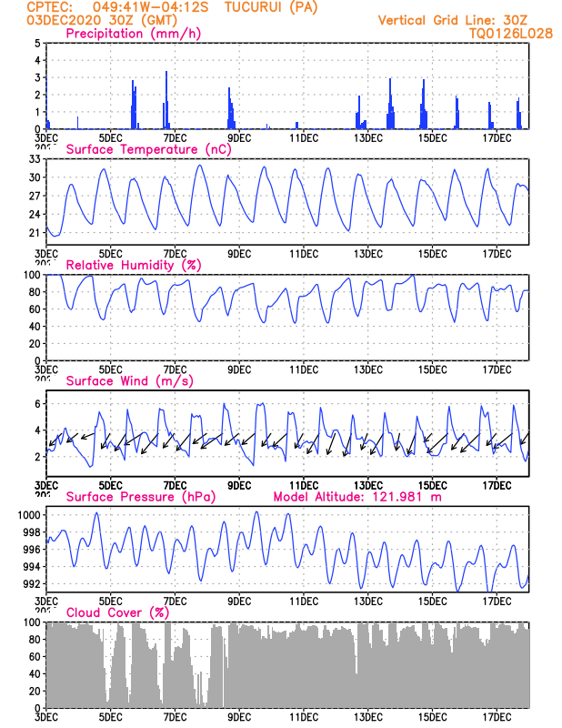
Task: Click the 15DEC label under wind chart
Action: pos(433,486)
